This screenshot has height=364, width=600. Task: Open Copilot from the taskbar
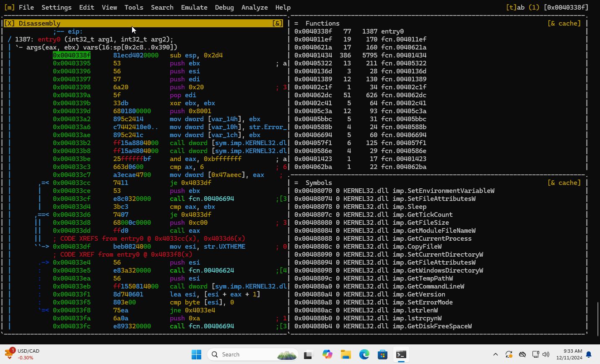click(327, 354)
